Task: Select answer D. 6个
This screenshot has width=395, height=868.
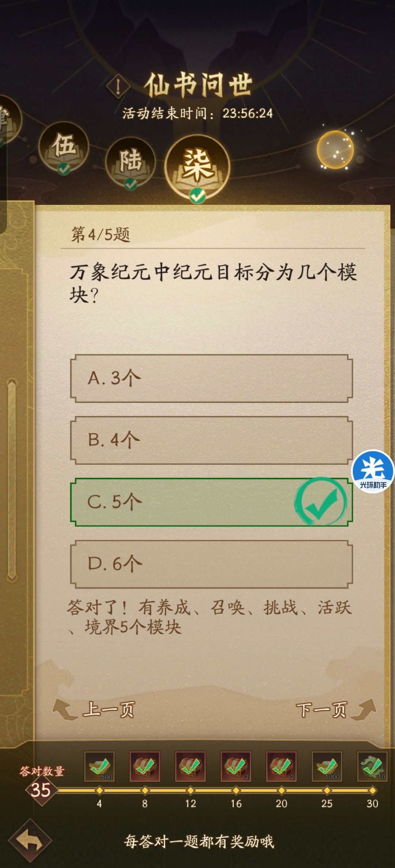Action: [210, 564]
